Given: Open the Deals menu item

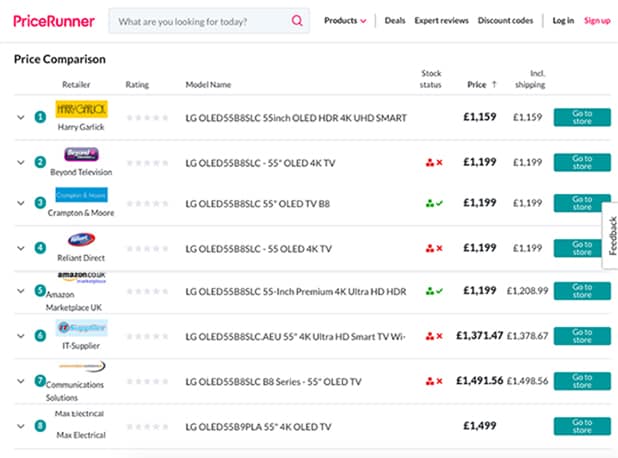Looking at the screenshot, I should point(395,20).
